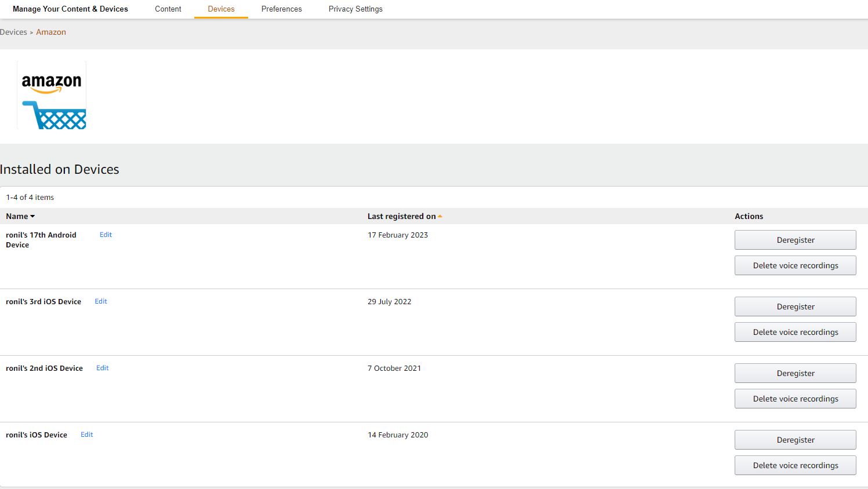
Task: Click the Devices breadcrumb link
Action: tap(13, 32)
